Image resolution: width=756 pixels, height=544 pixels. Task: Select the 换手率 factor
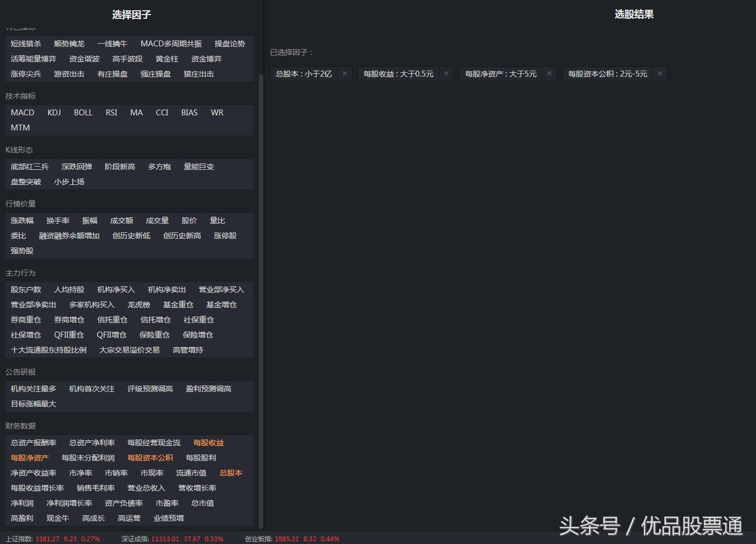58,220
